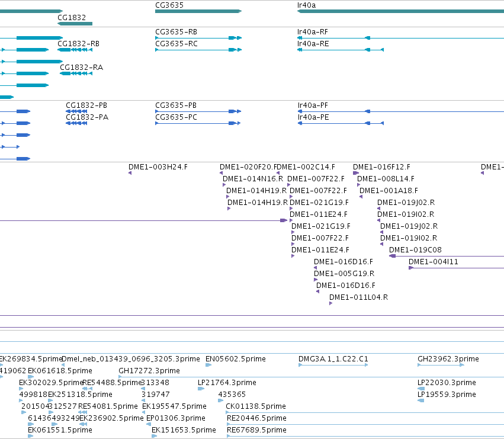Screen dimensions: 504x439
Task: Click the DME1-002C14.F label
Action: click(306, 167)
